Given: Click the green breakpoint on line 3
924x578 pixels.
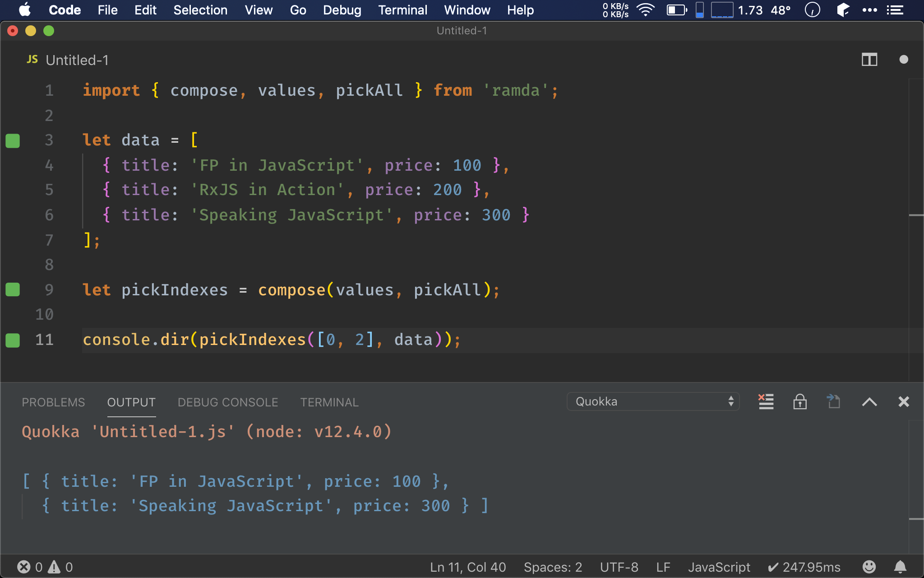Looking at the screenshot, I should [x=14, y=139].
